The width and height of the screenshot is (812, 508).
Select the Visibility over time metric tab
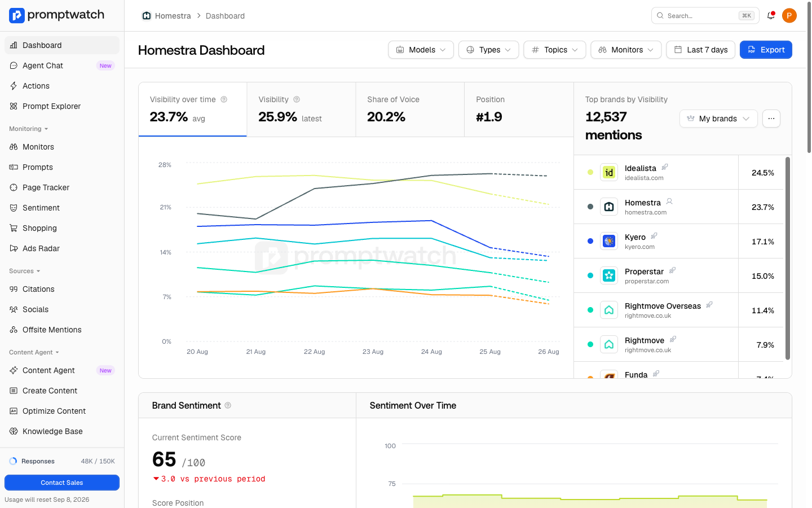pyautogui.click(x=193, y=110)
